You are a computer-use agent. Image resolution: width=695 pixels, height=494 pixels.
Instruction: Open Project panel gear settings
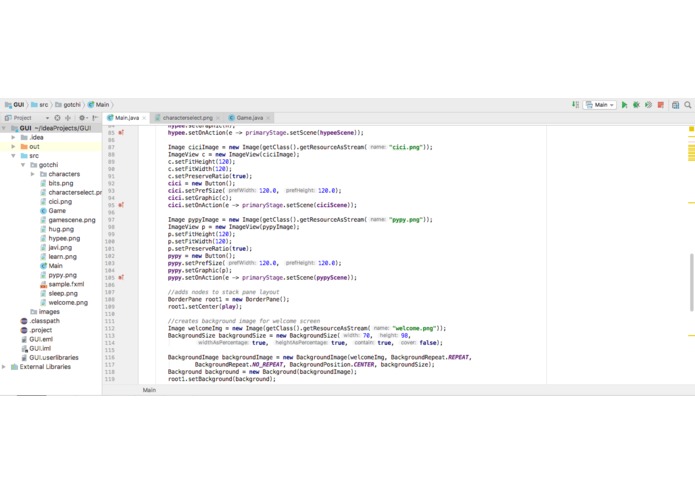coord(82,118)
